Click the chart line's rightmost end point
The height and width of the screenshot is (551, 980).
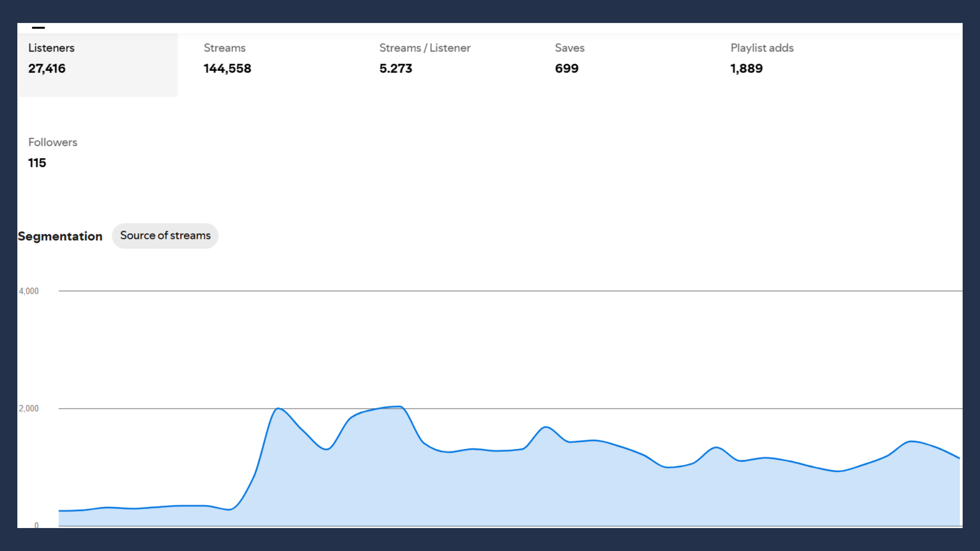(x=959, y=458)
